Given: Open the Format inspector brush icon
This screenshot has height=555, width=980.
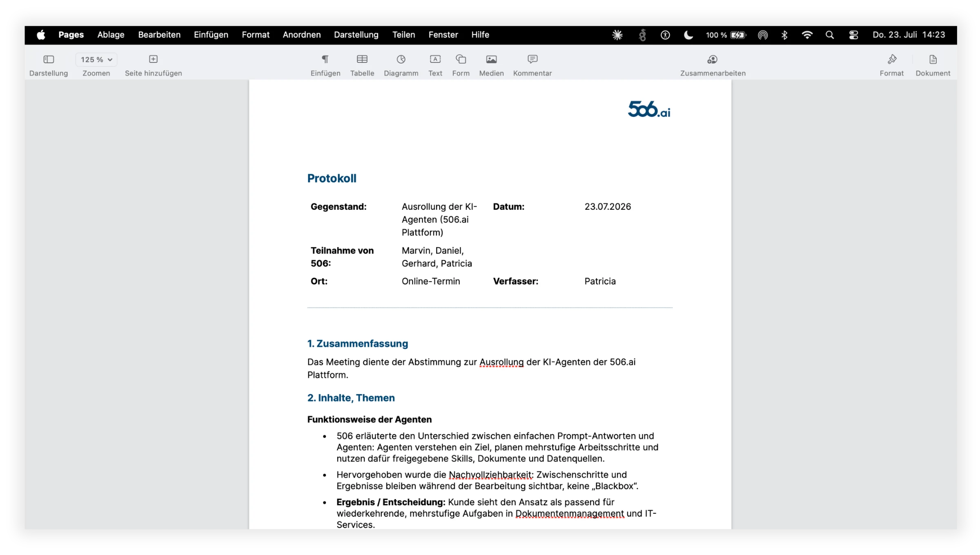Looking at the screenshot, I should point(892,60).
